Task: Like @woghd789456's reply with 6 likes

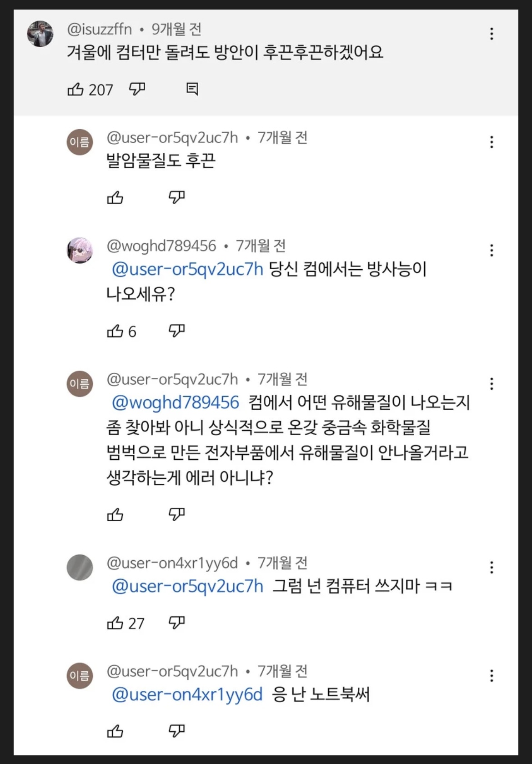Action: pyautogui.click(x=115, y=331)
